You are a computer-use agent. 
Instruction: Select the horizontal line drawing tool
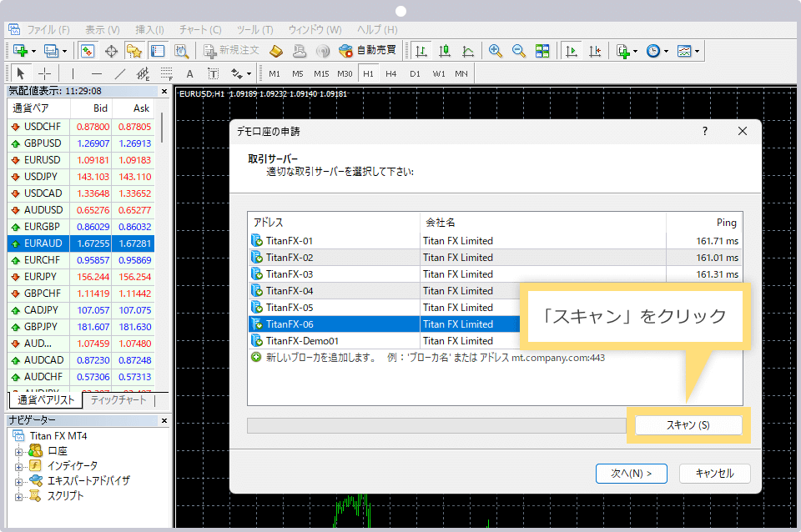click(x=96, y=74)
